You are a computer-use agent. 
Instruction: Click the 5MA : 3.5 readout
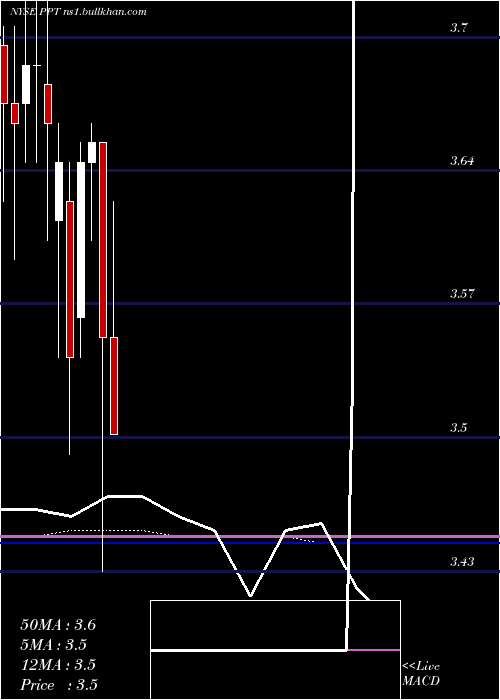53,645
